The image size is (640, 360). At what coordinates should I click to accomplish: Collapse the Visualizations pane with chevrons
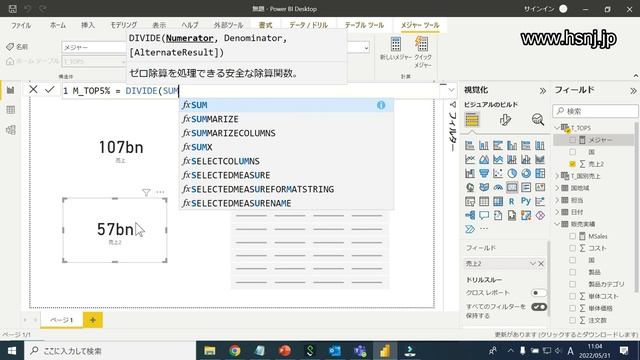tap(542, 91)
